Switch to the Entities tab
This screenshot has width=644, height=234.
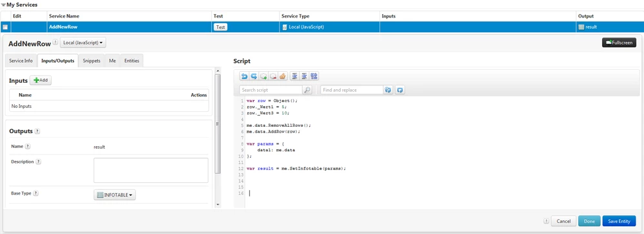point(132,61)
